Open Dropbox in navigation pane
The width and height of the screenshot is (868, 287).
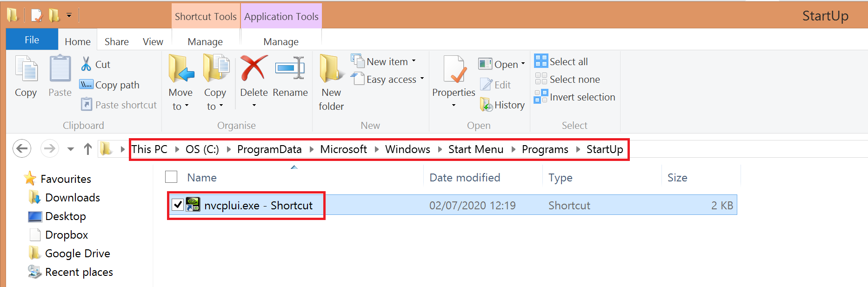pos(58,234)
